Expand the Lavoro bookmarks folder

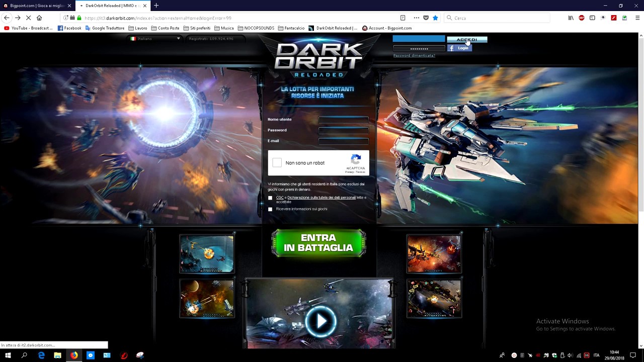pyautogui.click(x=137, y=28)
